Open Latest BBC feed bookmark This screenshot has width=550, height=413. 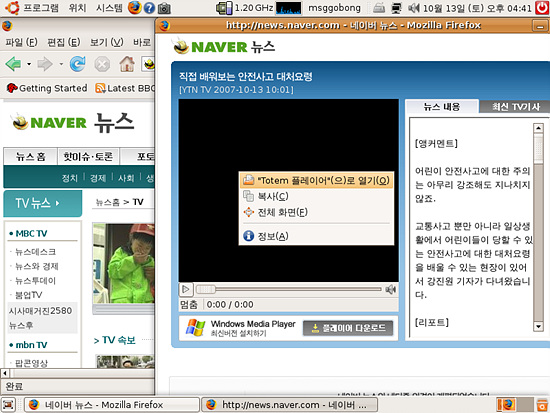[125, 88]
